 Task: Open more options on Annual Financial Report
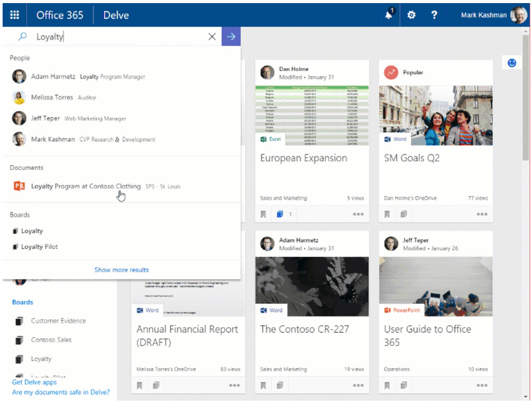coord(234,386)
